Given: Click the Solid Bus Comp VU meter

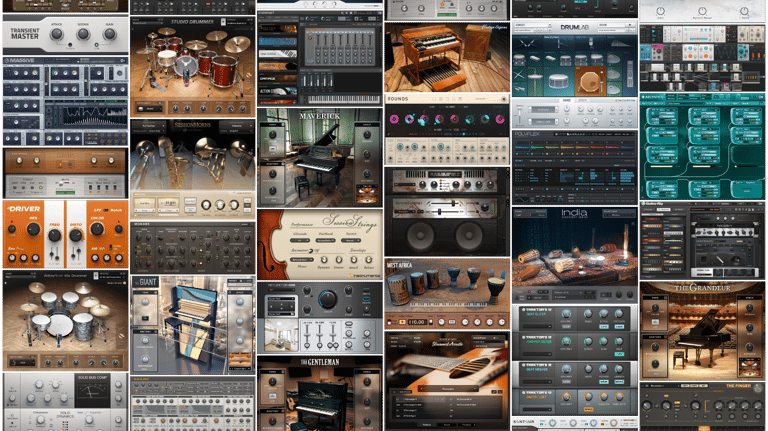Looking at the screenshot, I should [92, 391].
